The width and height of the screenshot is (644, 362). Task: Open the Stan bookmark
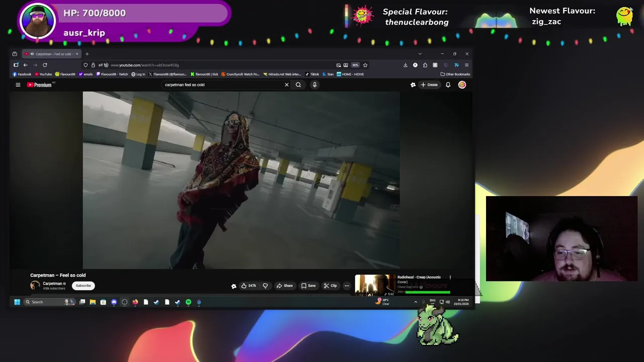[x=328, y=74]
